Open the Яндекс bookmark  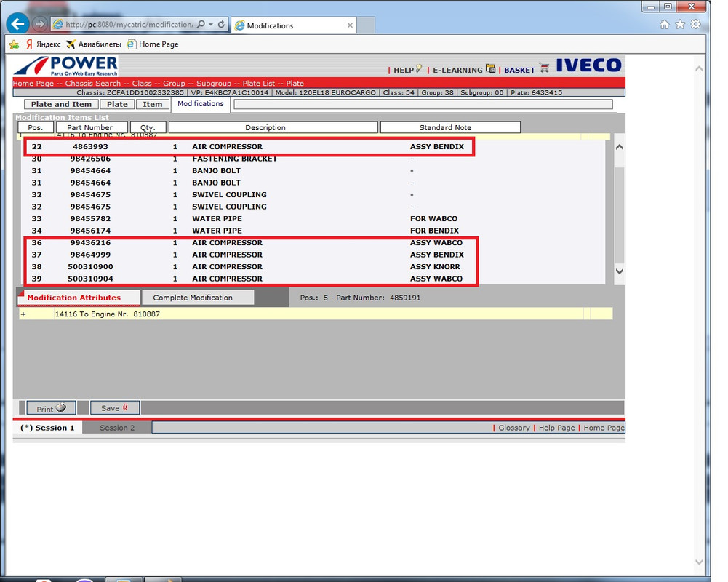coord(43,44)
